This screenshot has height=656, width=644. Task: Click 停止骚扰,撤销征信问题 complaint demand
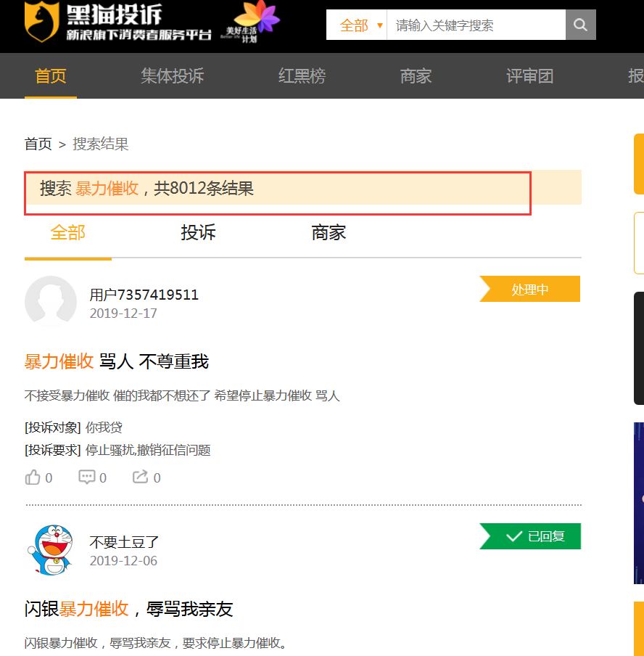(x=148, y=450)
